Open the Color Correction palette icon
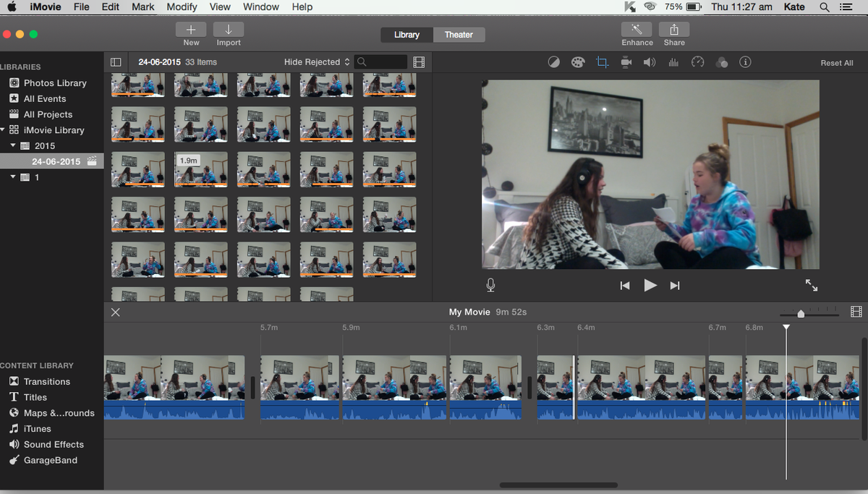Viewport: 868px width, 494px height. coord(578,62)
